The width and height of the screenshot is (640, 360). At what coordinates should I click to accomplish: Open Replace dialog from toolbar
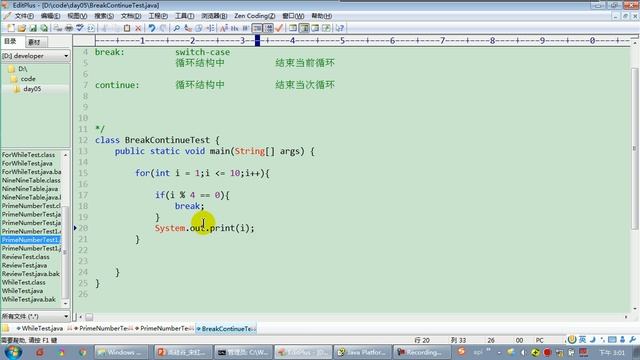(188, 28)
